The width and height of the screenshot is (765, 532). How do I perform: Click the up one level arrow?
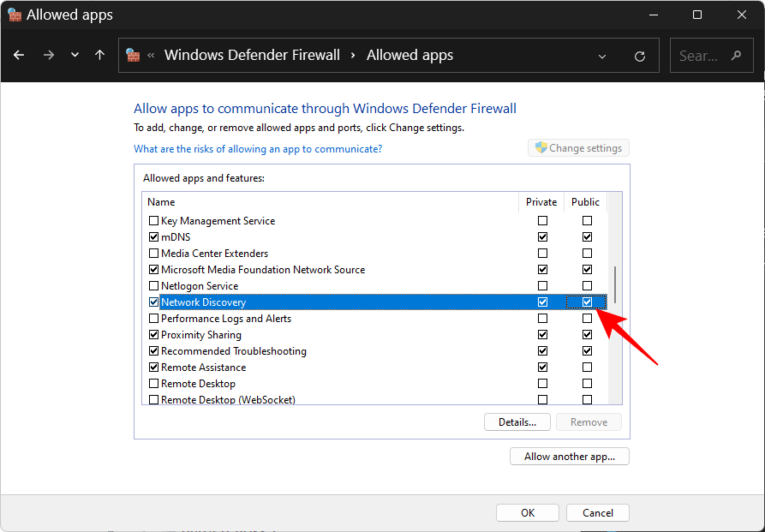point(99,55)
